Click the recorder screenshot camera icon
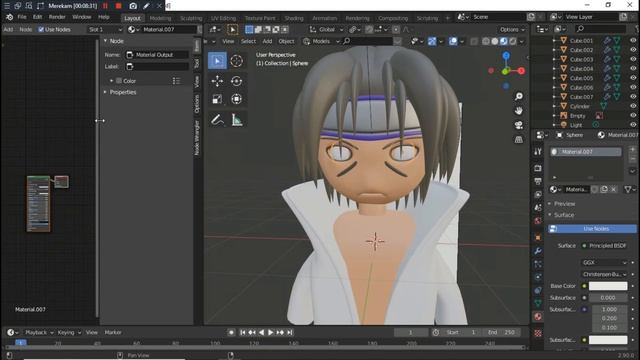 click(133, 6)
